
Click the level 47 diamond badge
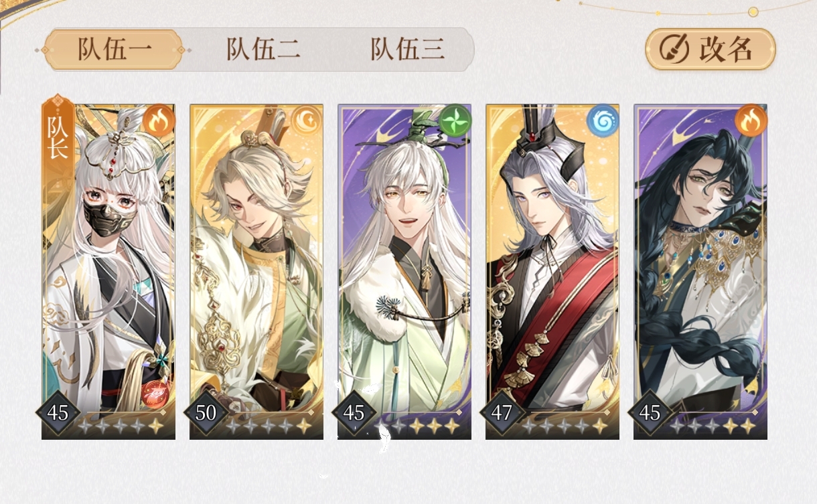(502, 413)
